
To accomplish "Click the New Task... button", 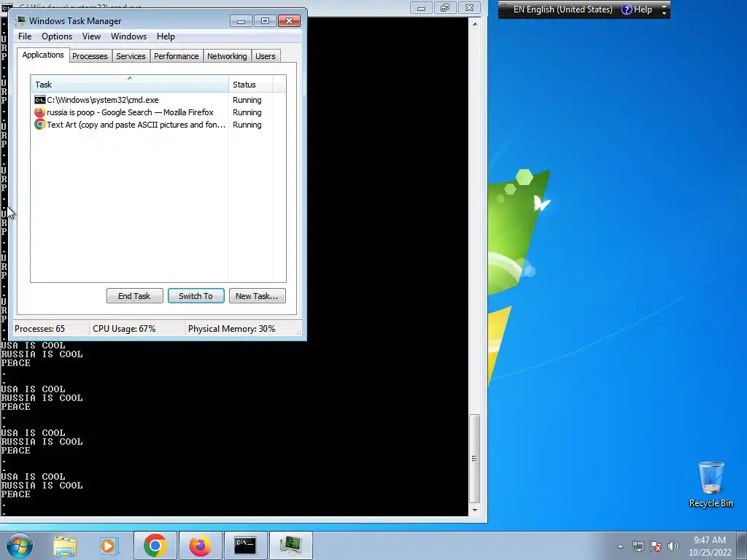I will click(258, 296).
